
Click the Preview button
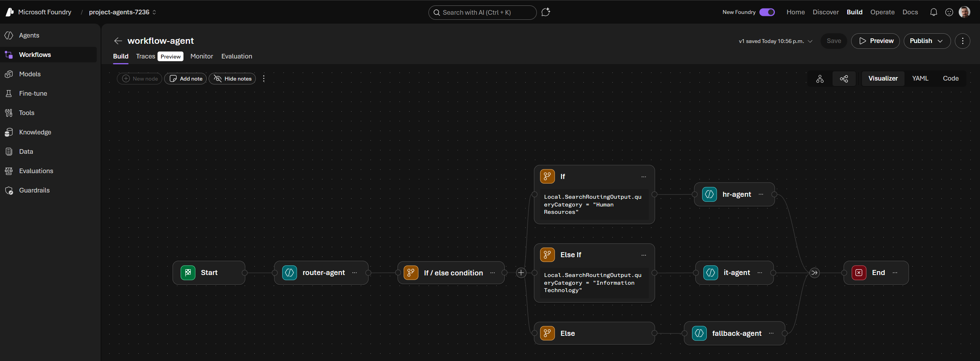875,41
